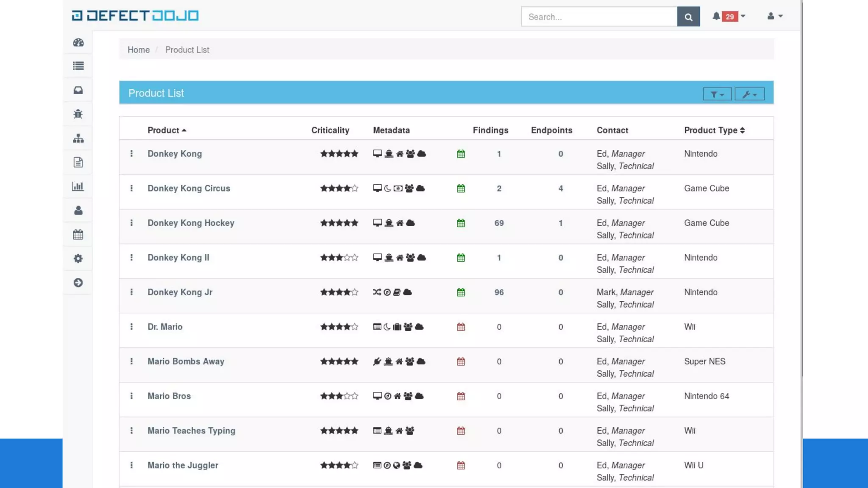Image resolution: width=868 pixels, height=488 pixels.
Task: Open the Donkey Kong Jr product link
Action: [x=180, y=292]
